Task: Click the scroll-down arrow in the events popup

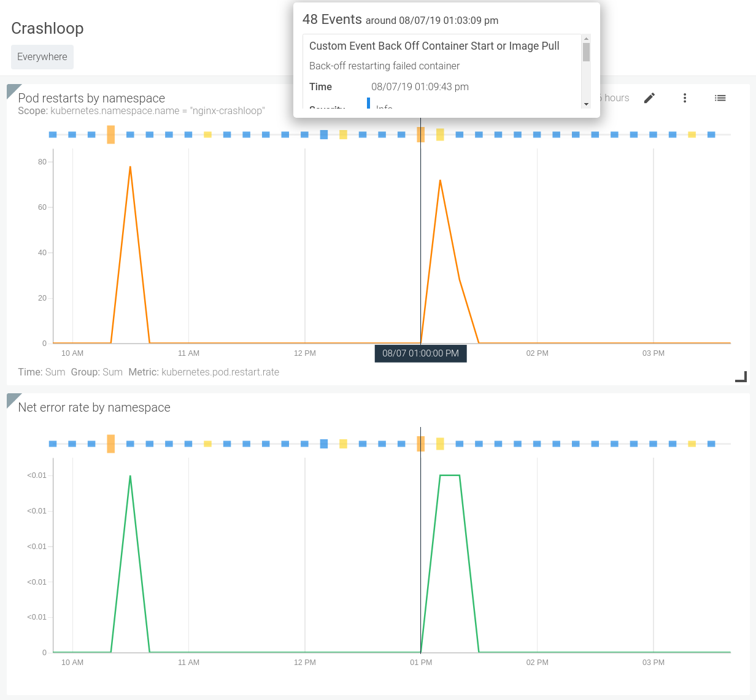Action: coord(586,105)
